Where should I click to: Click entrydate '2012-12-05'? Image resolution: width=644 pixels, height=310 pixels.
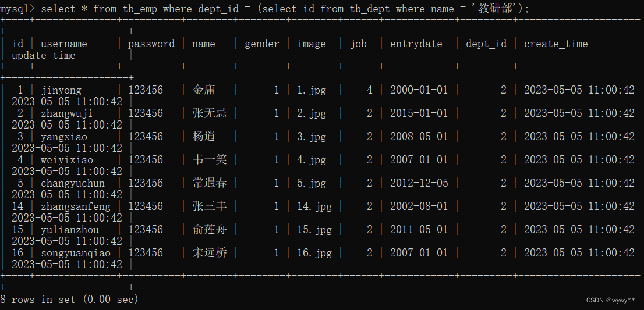point(419,183)
